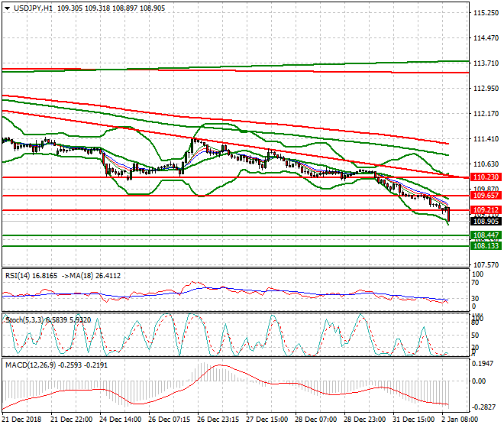Select the red 110.230 price level tag
504x428 pixels.
(486, 177)
